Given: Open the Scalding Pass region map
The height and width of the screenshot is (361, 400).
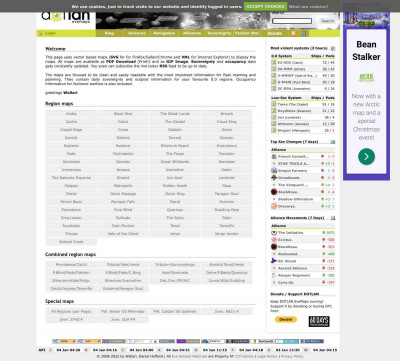Looking at the screenshot, I should pyautogui.click(x=227, y=210).
